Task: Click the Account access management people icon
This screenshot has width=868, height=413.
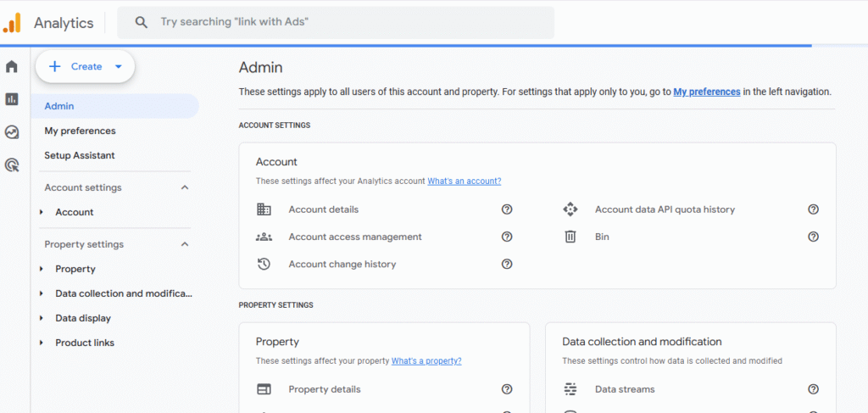Action: 264,237
